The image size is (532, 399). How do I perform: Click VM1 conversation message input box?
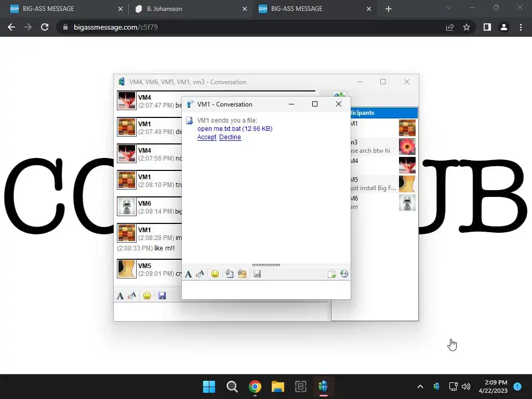[266, 290]
